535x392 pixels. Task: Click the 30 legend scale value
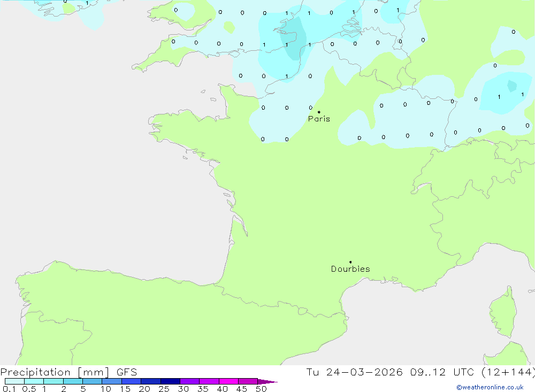(184, 389)
